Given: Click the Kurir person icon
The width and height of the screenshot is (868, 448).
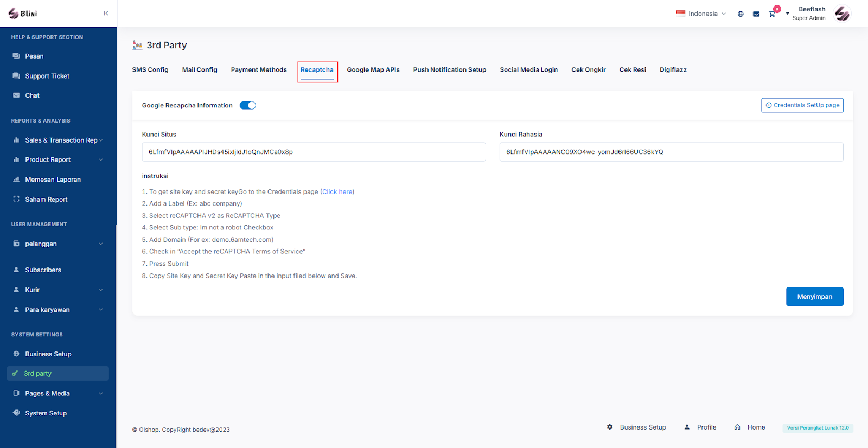Looking at the screenshot, I should coord(16,290).
